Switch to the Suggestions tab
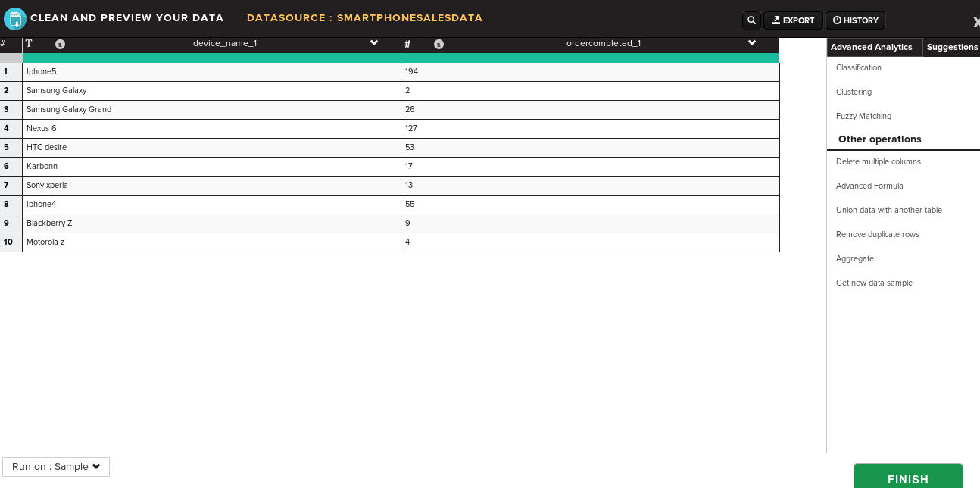Screen dimensions: 980x488 pyautogui.click(x=952, y=47)
